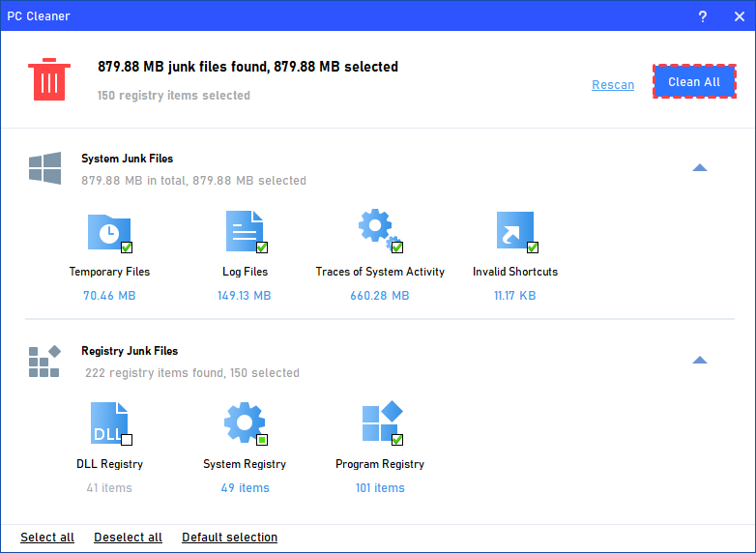Viewport: 756px width, 553px height.
Task: Check the DLL Registry checkbox
Action: point(127,440)
